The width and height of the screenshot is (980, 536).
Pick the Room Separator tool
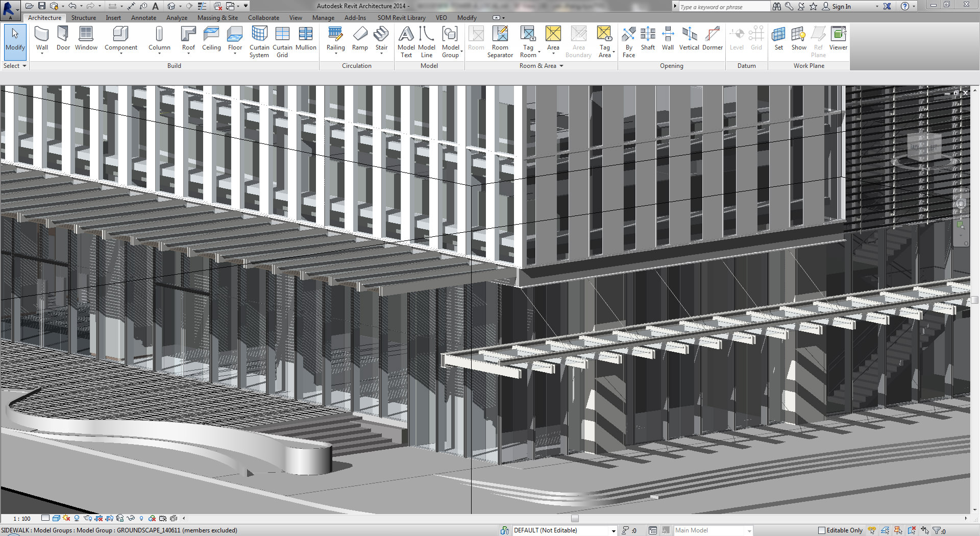point(500,42)
